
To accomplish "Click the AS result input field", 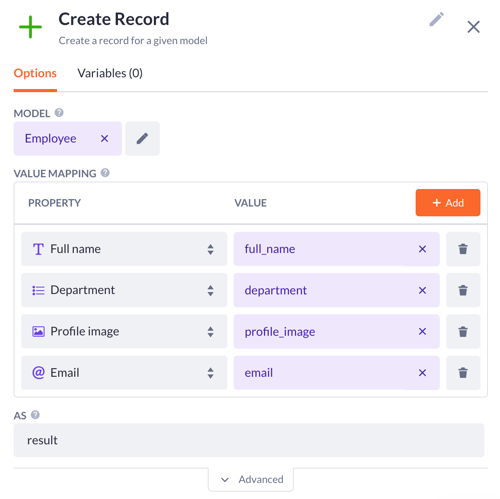I will click(x=249, y=440).
